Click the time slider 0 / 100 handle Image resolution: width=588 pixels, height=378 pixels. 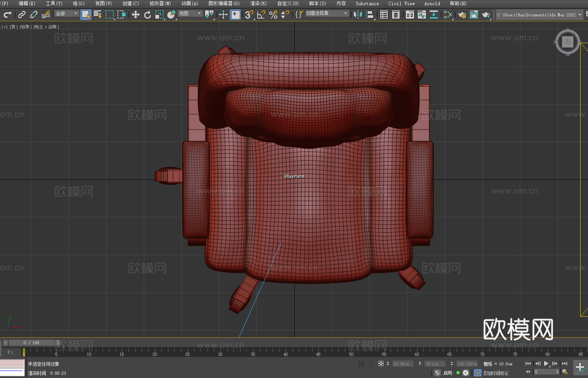pyautogui.click(x=32, y=343)
